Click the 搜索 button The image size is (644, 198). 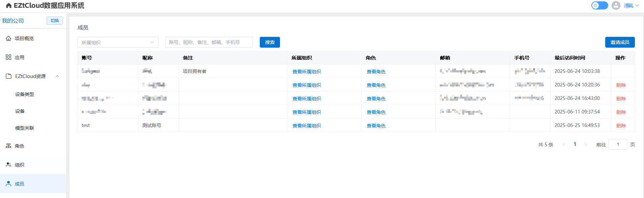point(270,42)
